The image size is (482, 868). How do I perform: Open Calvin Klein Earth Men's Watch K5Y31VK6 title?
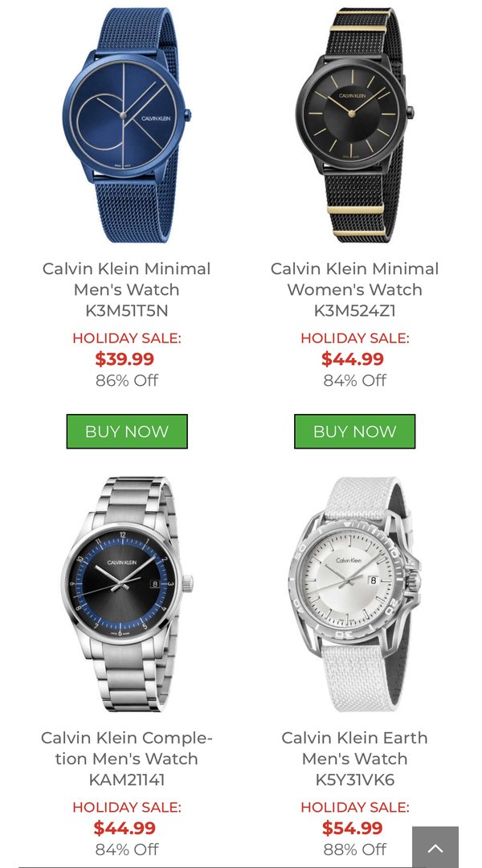tap(355, 759)
